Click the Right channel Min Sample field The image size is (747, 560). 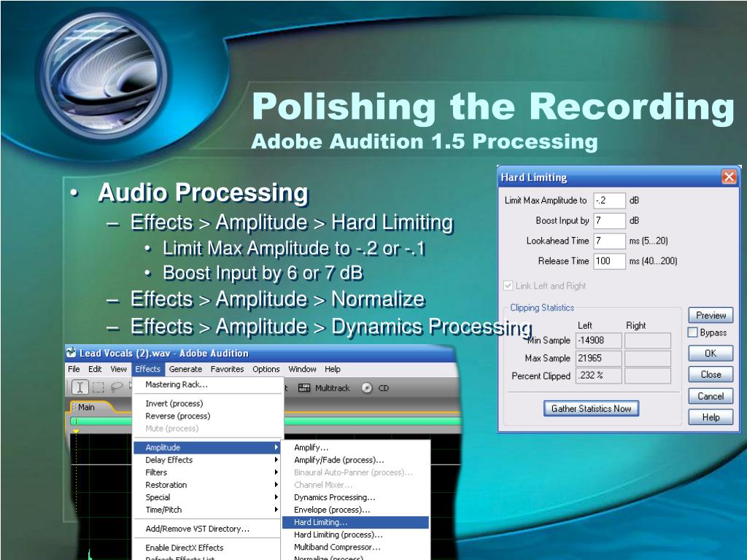tap(648, 341)
